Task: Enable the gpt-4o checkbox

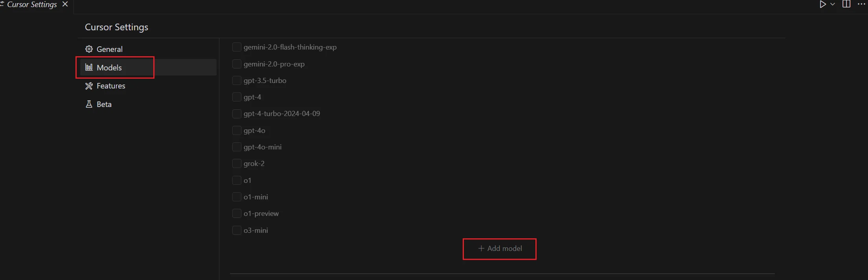Action: tap(237, 130)
